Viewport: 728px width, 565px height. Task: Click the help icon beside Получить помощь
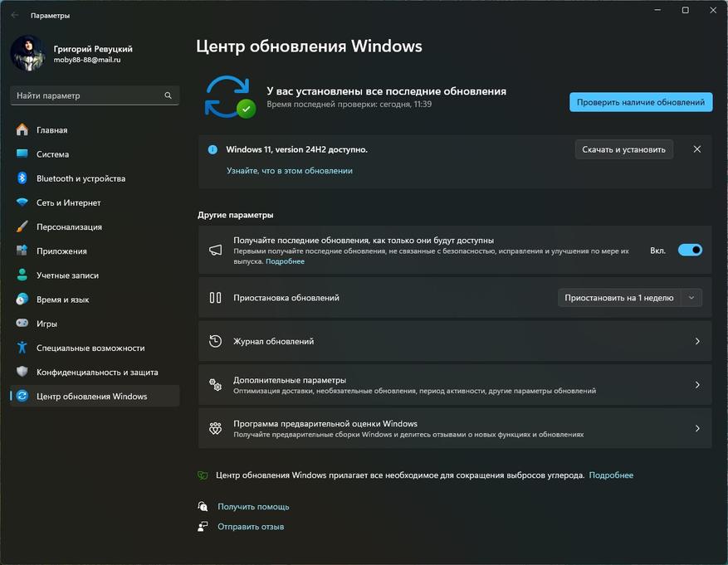coord(203,507)
